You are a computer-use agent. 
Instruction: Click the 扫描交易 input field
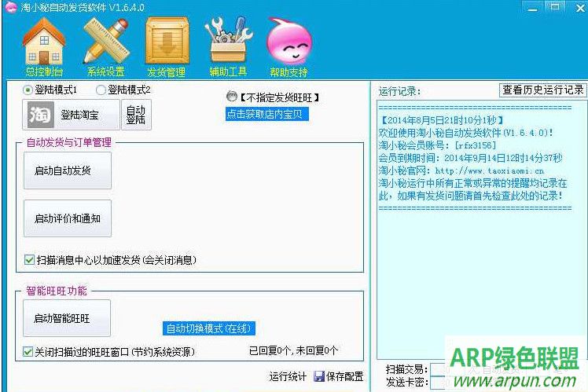pos(447,369)
